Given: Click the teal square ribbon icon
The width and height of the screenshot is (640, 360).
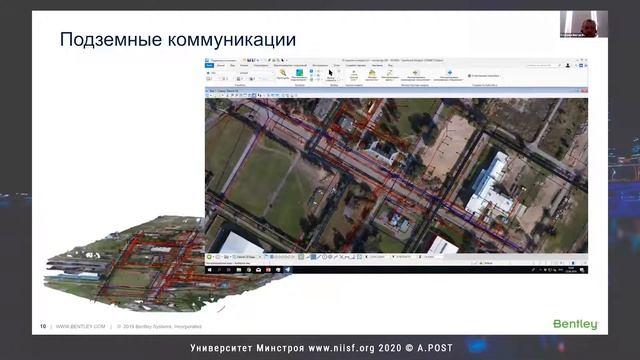Looking at the screenshot, I should [299, 73].
